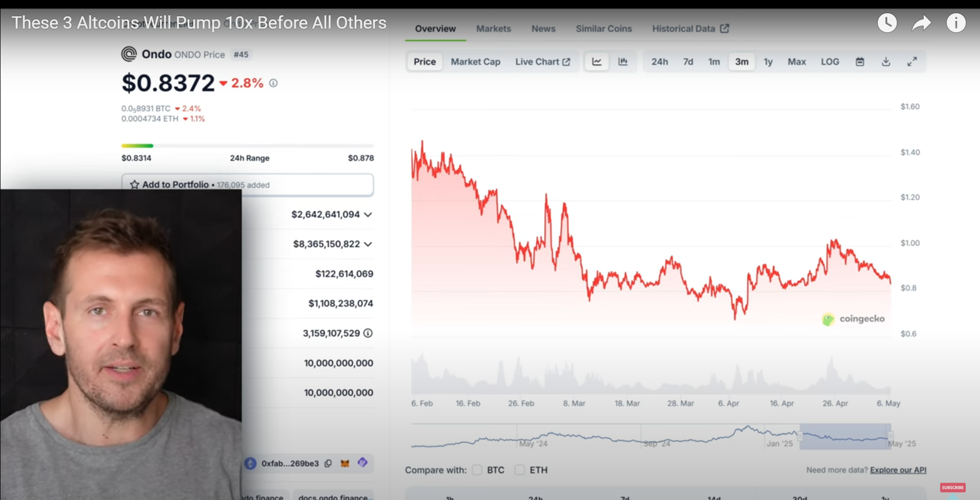Expand chart to fullscreen
The height and width of the screenshot is (500, 980).
click(912, 62)
